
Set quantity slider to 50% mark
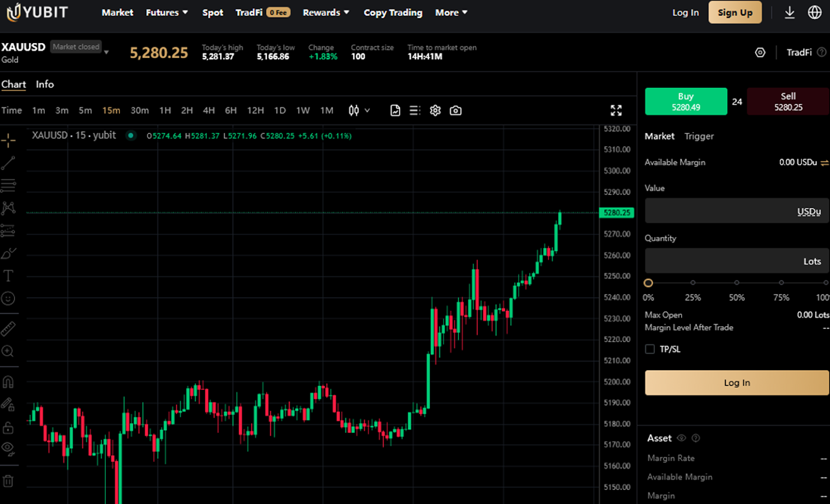coord(737,283)
